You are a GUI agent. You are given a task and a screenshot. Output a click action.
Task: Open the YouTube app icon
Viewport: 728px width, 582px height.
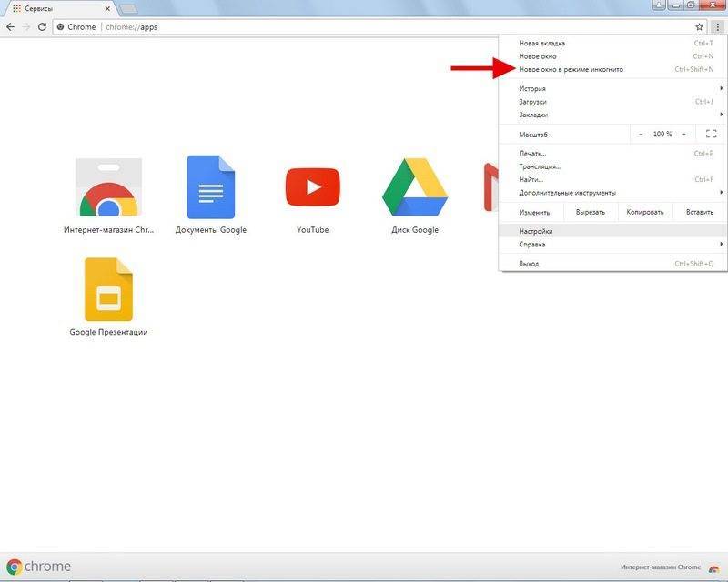(313, 187)
